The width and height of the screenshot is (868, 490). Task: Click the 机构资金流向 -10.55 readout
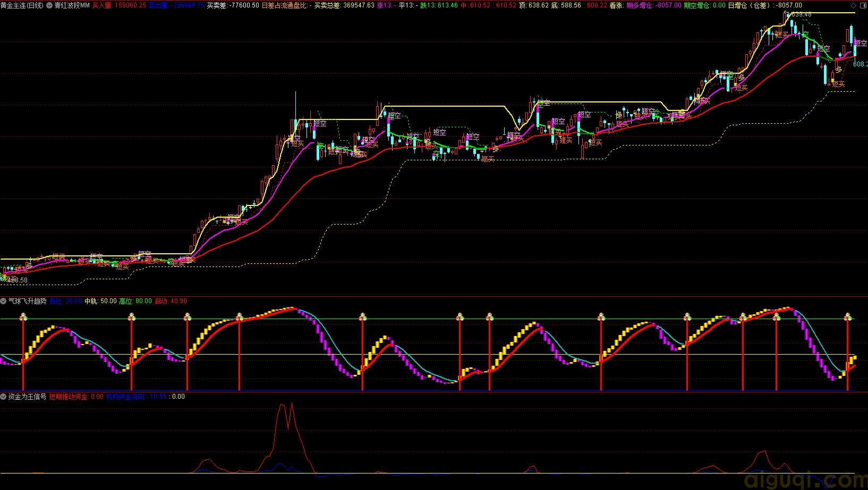coord(136,397)
